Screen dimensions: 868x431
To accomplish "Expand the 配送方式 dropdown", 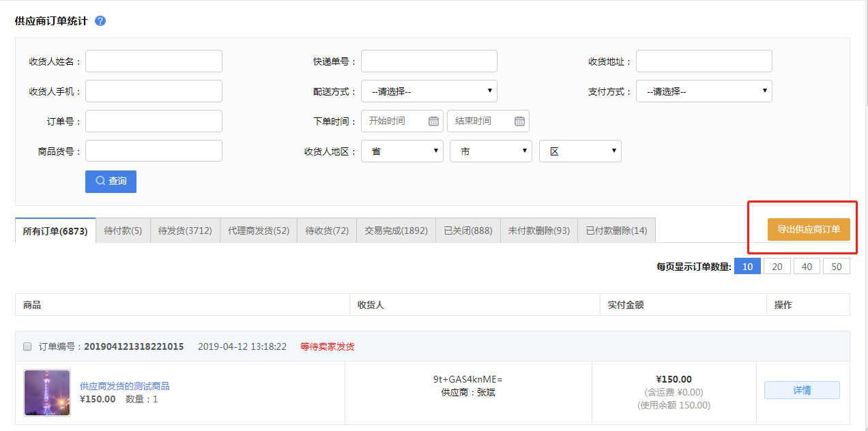I will point(429,91).
